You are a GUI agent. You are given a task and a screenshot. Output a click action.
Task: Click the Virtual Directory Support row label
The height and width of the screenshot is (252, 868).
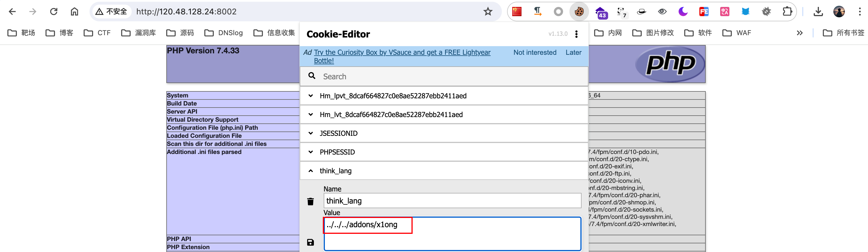click(x=202, y=120)
